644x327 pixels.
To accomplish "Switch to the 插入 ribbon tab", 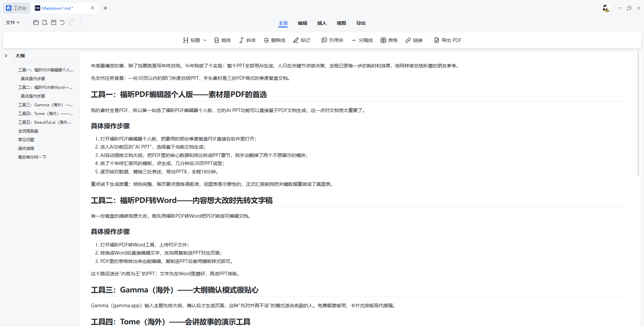I will tap(322, 23).
